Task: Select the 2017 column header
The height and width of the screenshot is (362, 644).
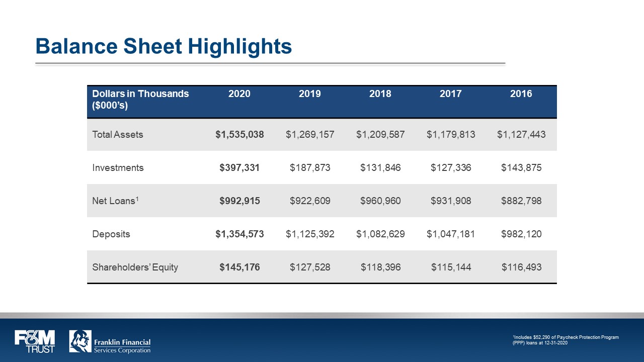Action: pyautogui.click(x=451, y=94)
